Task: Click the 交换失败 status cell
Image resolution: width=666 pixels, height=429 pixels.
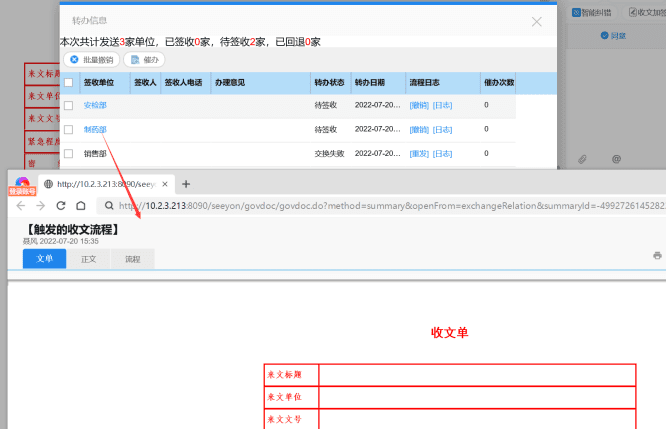Action: pos(329,154)
